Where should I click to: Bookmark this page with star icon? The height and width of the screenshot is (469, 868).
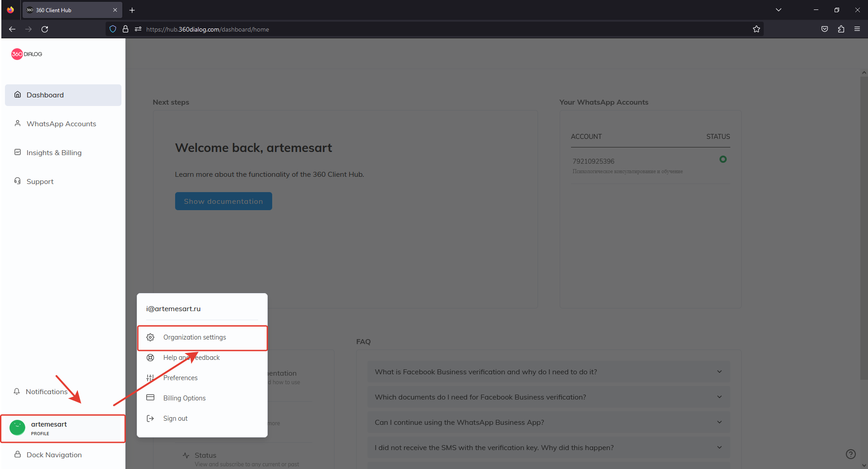pyautogui.click(x=757, y=29)
